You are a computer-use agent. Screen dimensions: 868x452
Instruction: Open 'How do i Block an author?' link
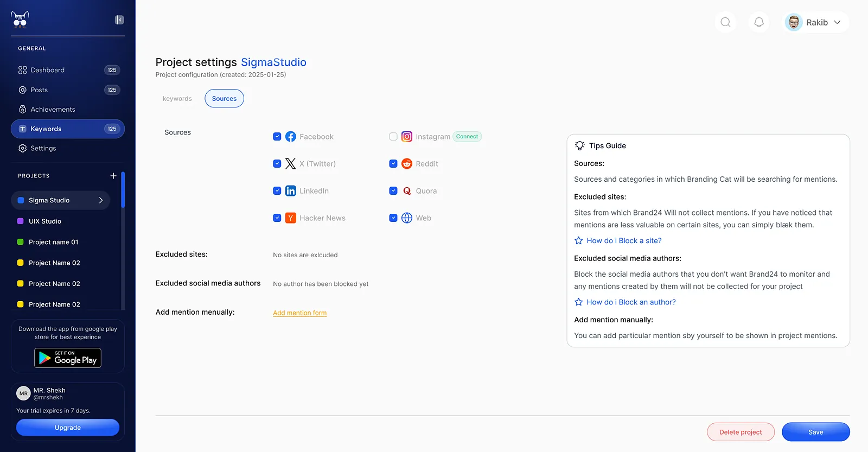(631, 302)
